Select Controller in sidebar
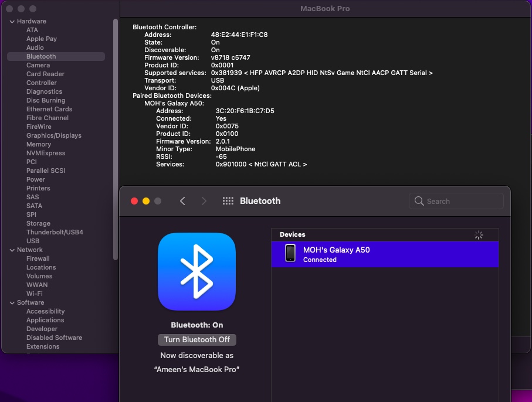This screenshot has height=402, width=532. (42, 83)
